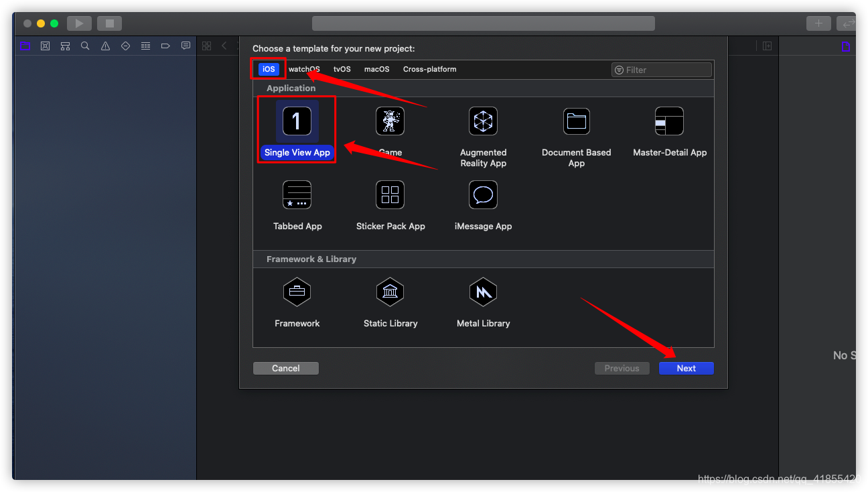Click the Cancel button
Screen dimensions: 868x492
coord(286,368)
